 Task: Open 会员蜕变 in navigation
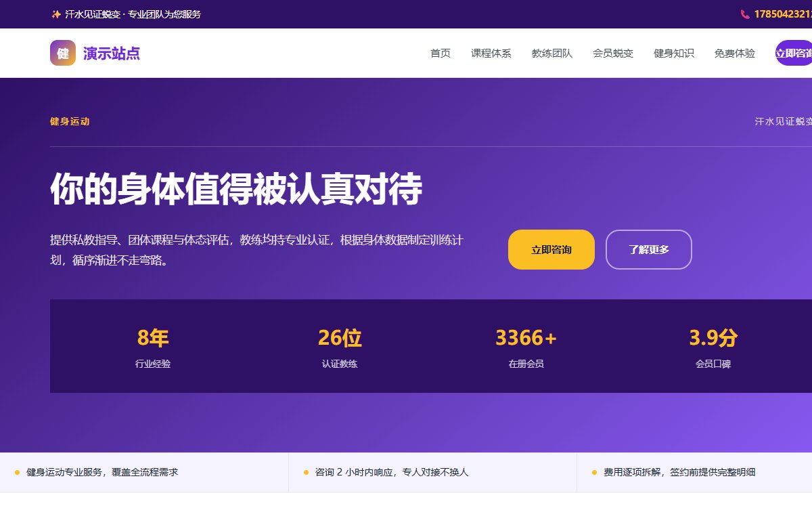[613, 53]
